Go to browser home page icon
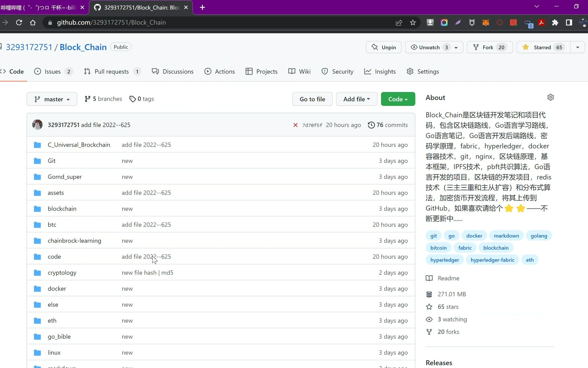 pos(33,22)
